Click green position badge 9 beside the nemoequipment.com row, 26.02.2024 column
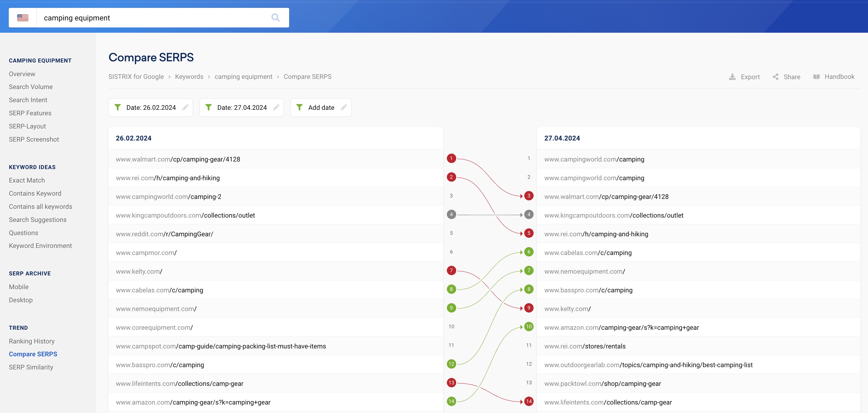 [x=452, y=308]
